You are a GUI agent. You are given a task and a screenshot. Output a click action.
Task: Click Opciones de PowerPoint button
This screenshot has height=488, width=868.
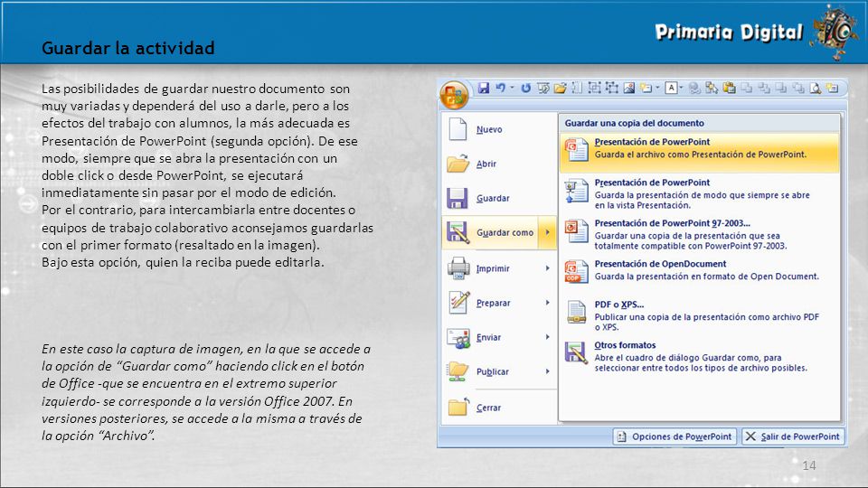point(675,436)
